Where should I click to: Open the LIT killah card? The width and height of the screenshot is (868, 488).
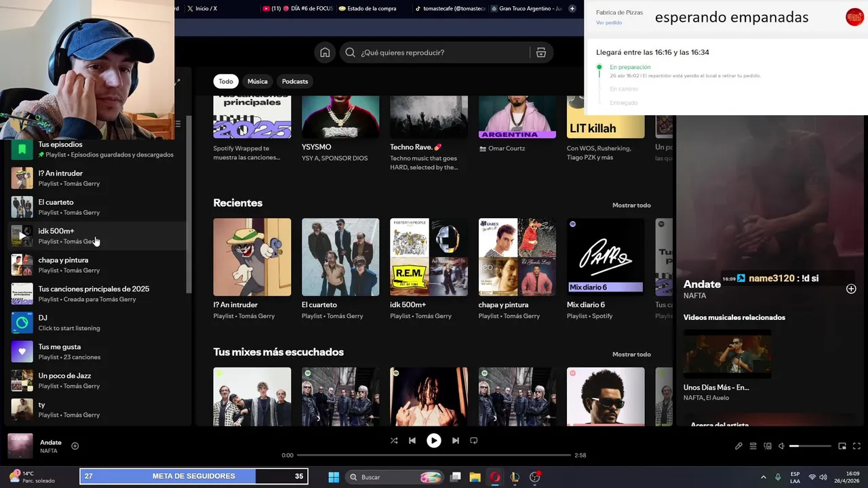tap(606, 129)
